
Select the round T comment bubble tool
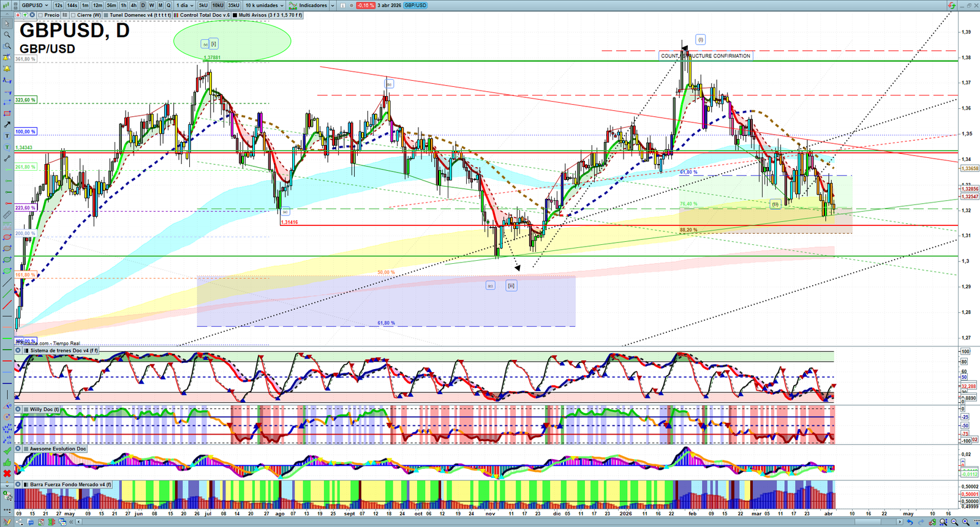pos(7,147)
